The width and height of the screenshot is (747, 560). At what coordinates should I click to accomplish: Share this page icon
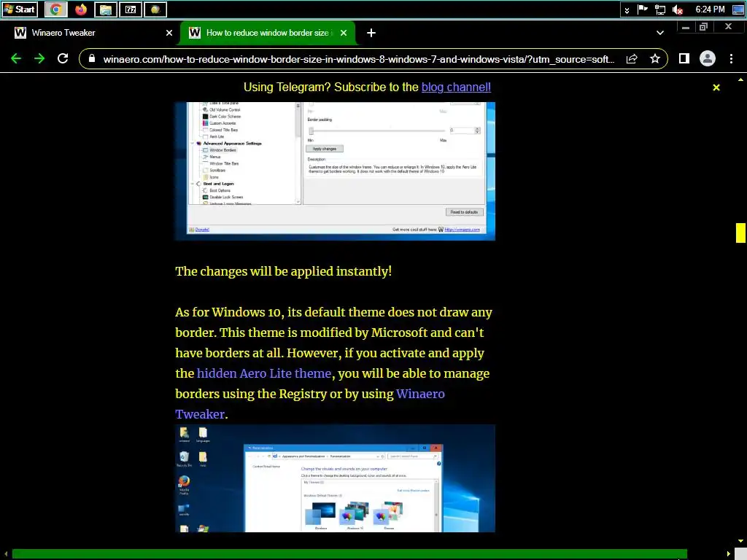tap(632, 58)
